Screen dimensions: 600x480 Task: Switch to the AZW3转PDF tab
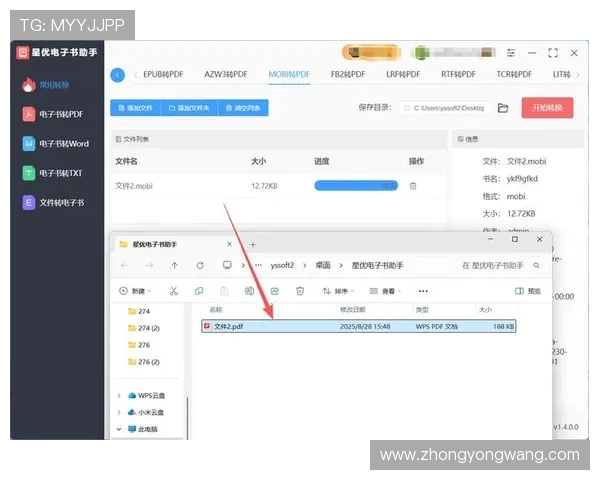(226, 75)
